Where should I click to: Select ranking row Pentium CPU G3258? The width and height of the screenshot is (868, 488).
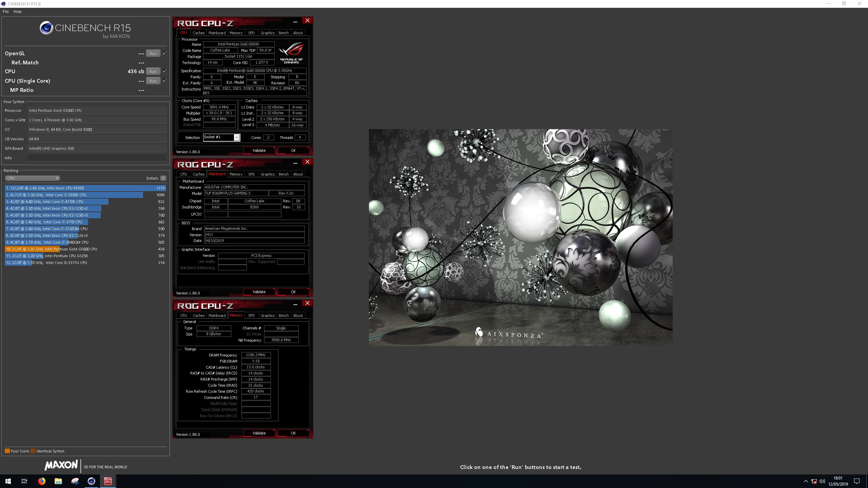(85, 256)
